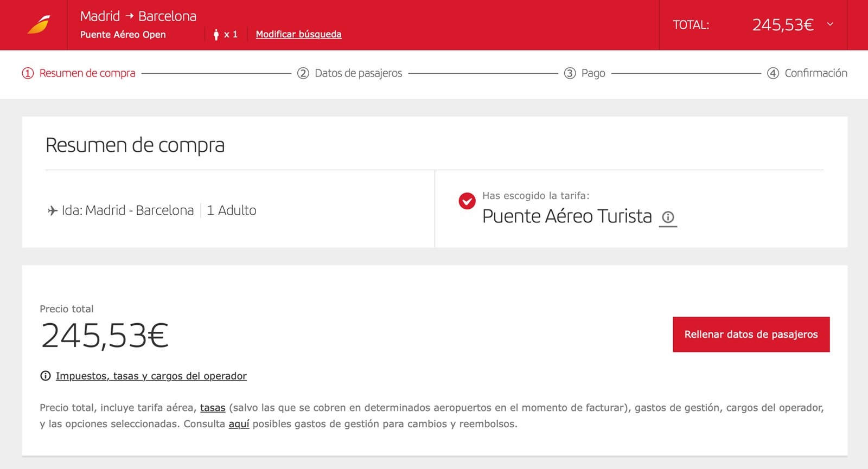
Task: Open fare info icon next to Puente Aéreo Turista
Action: click(668, 217)
